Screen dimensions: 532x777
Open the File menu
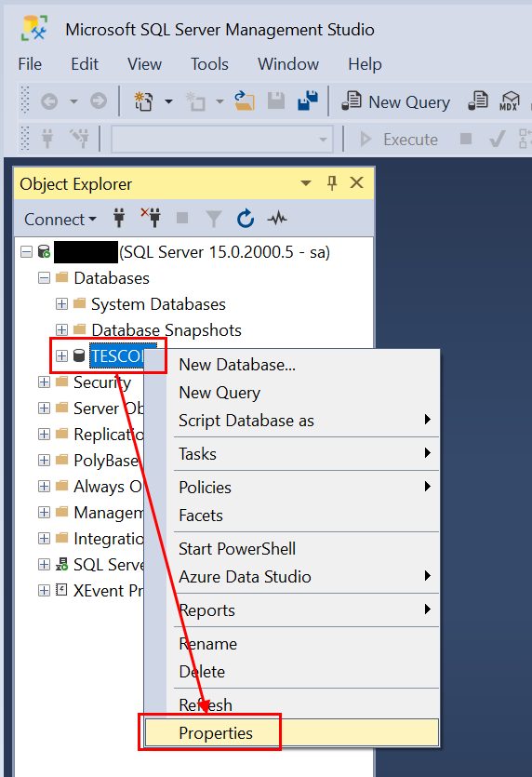(x=30, y=64)
